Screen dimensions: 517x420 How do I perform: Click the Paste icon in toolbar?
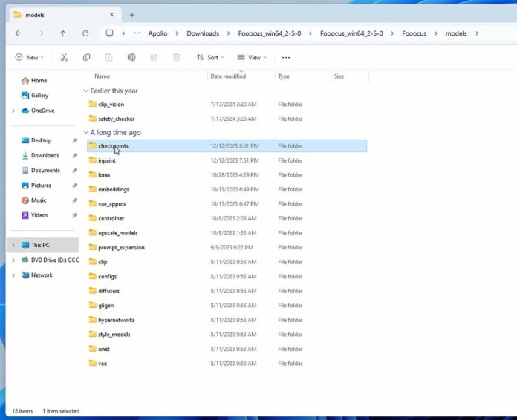click(x=108, y=58)
